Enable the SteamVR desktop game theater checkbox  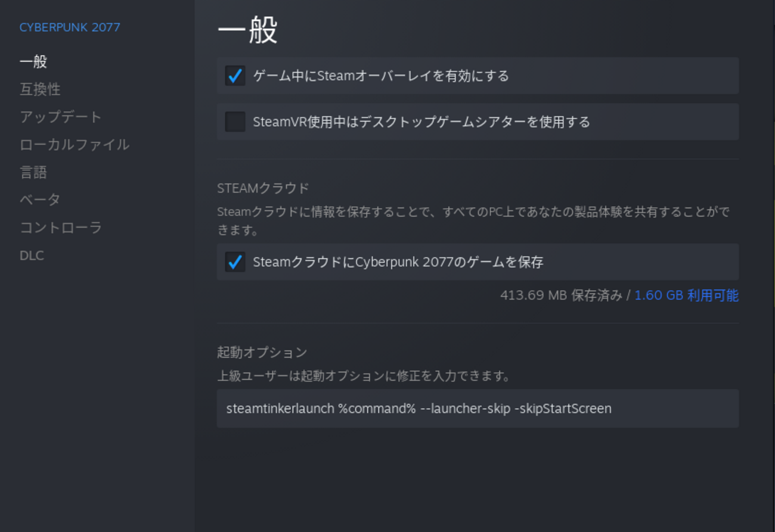(x=235, y=122)
